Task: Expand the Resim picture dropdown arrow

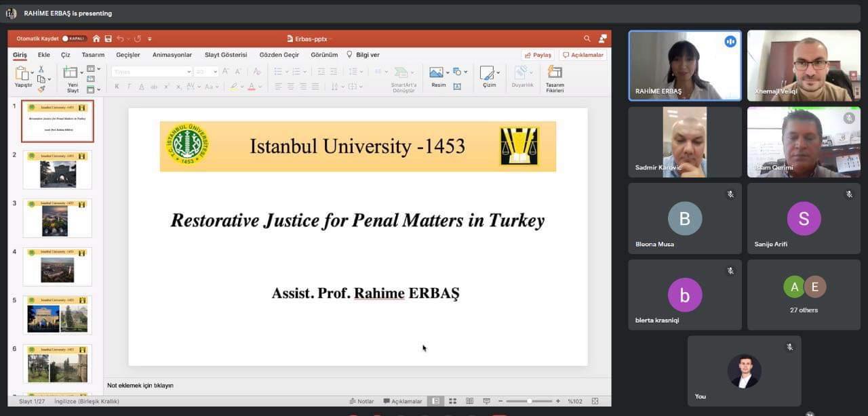Action: pos(447,72)
